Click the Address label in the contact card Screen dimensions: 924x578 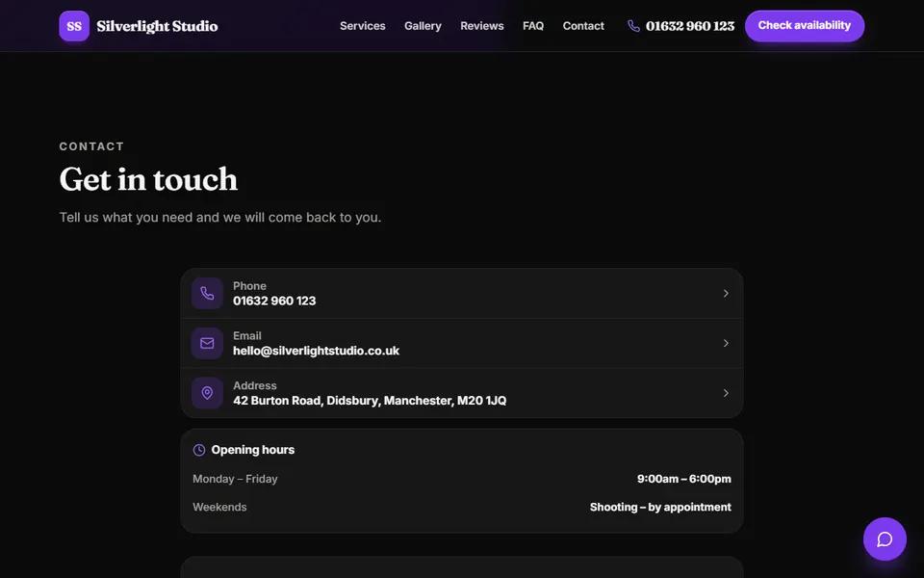click(255, 385)
